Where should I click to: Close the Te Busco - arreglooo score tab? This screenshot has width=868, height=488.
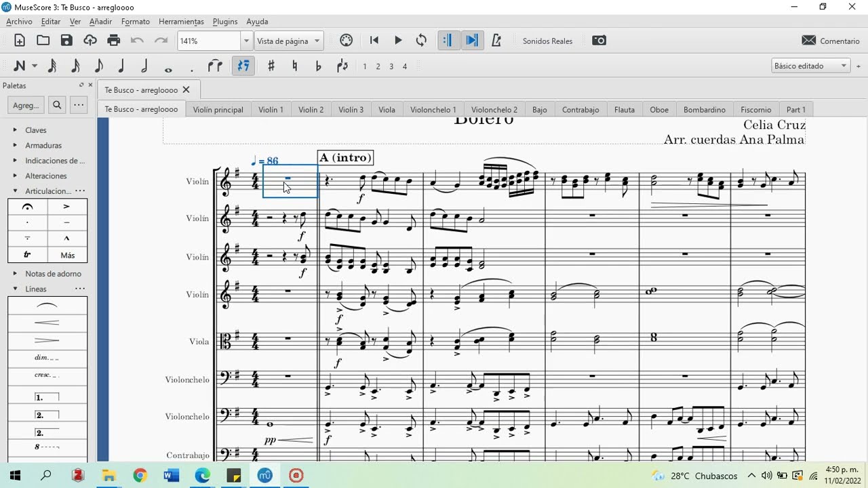click(186, 89)
